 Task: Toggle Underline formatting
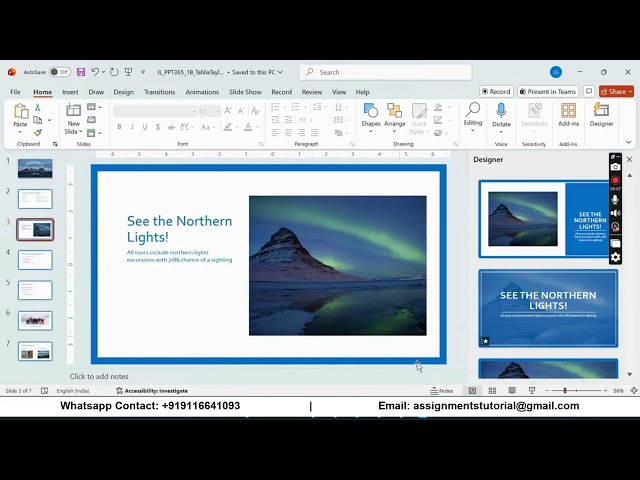(x=144, y=127)
